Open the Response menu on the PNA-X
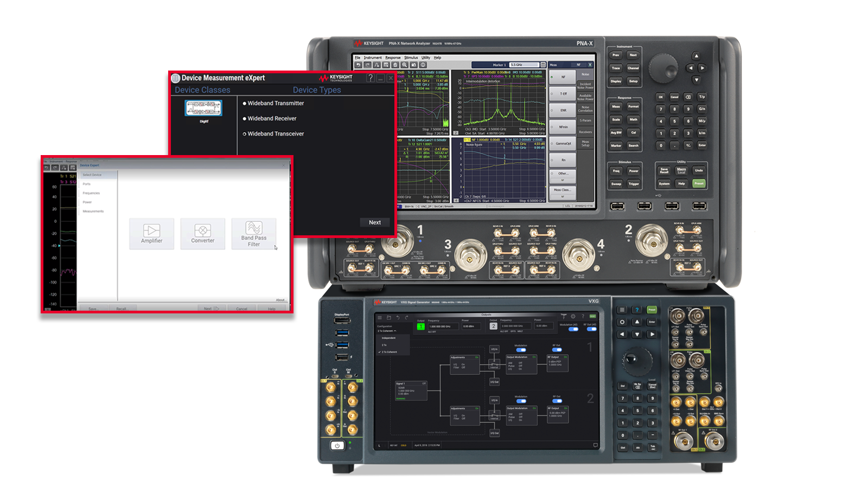Viewport: 868px width, 488px height. pos(393,57)
